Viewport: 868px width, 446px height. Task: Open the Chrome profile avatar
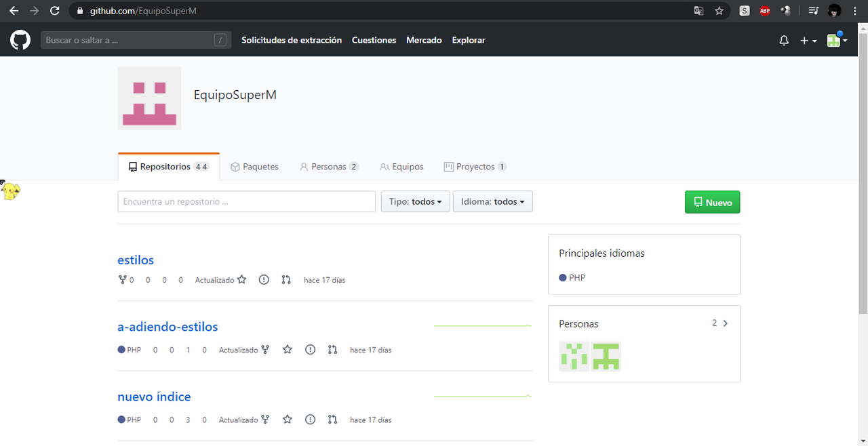click(835, 11)
